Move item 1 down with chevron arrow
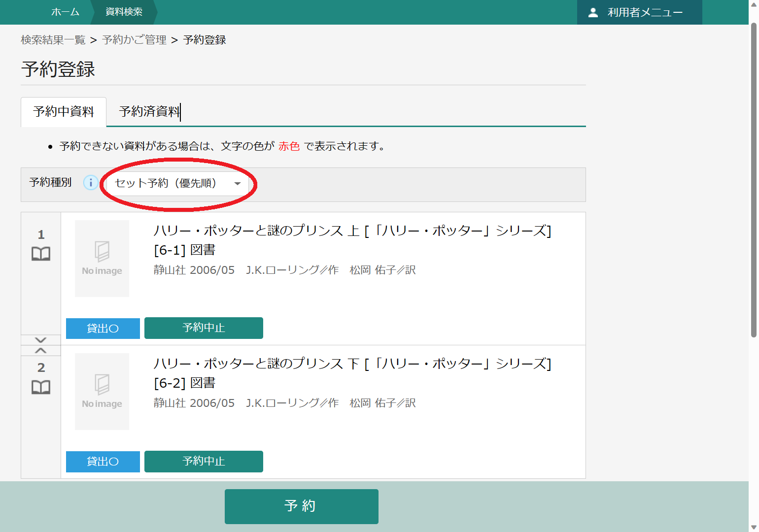The image size is (759, 532). click(x=41, y=340)
